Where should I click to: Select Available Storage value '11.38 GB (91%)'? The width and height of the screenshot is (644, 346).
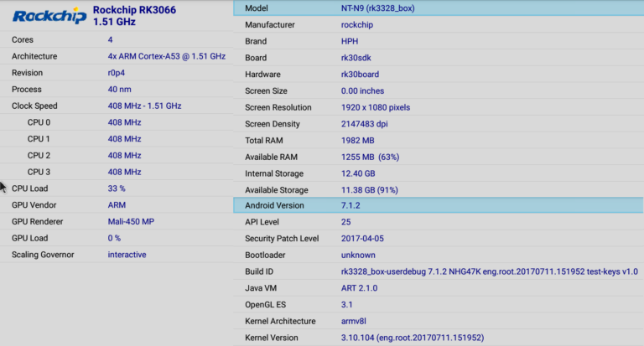click(370, 190)
